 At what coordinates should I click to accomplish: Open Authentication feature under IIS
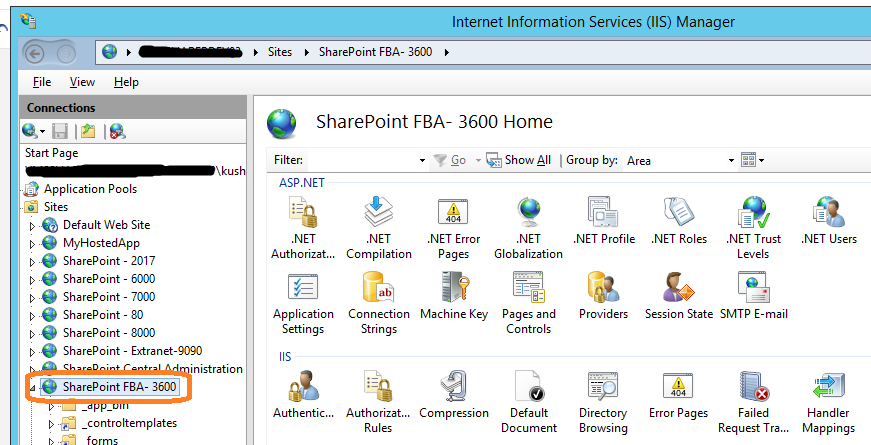[x=303, y=396]
